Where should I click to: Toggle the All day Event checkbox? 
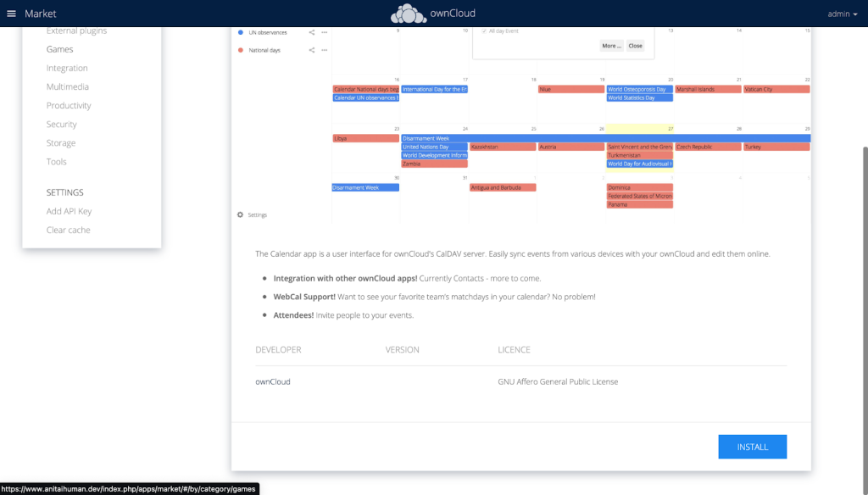(x=484, y=31)
